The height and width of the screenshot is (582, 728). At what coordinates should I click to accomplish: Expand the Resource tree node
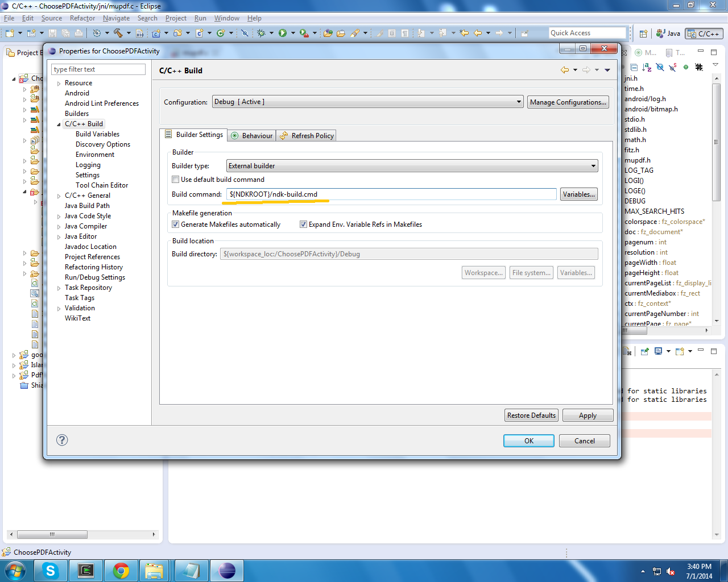click(59, 84)
